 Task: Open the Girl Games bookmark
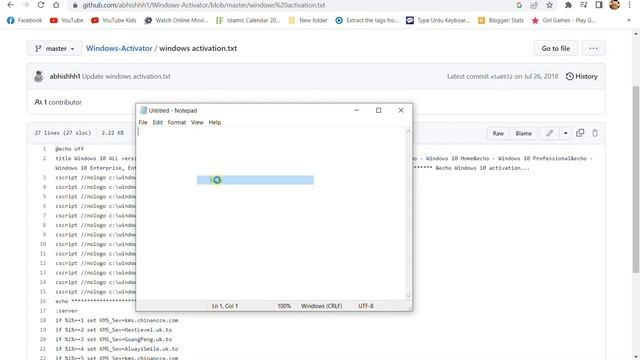563,20
